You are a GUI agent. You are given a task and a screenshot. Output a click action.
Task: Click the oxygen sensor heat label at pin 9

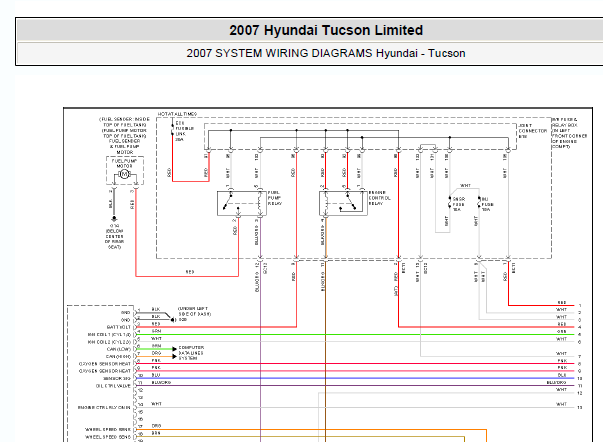point(105,371)
